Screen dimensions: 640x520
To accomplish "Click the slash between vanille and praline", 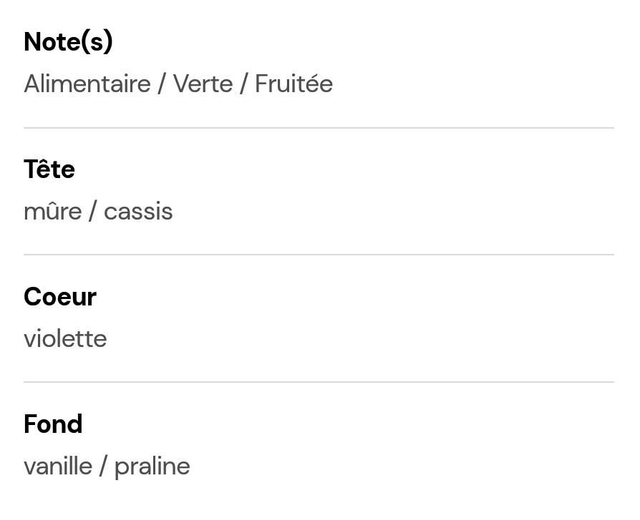I will [x=102, y=466].
